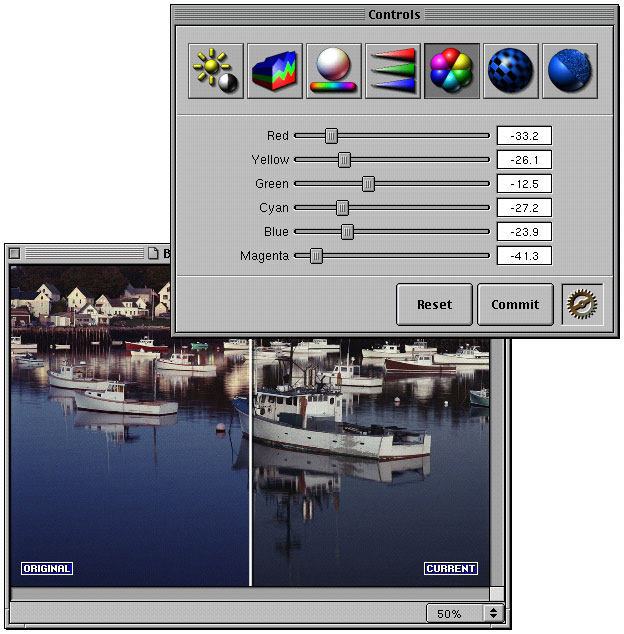
Task: Open preferences with the gear icon
Action: (582, 304)
